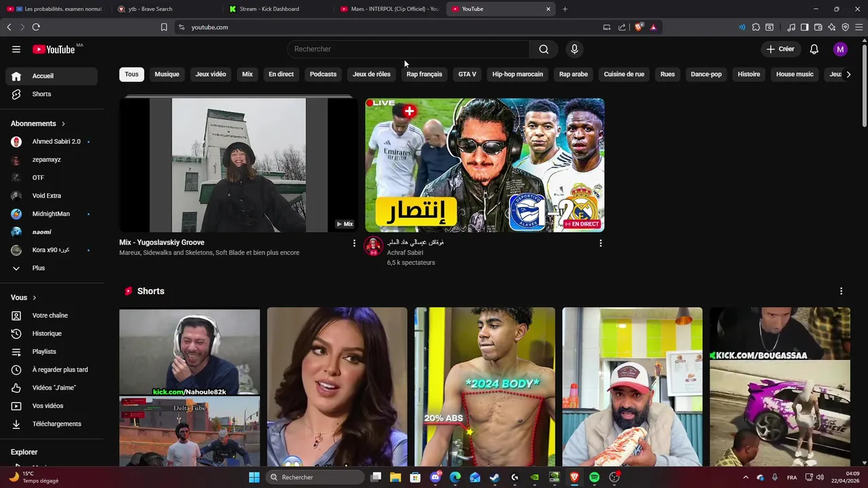Open Vos vidéos

tap(52, 406)
